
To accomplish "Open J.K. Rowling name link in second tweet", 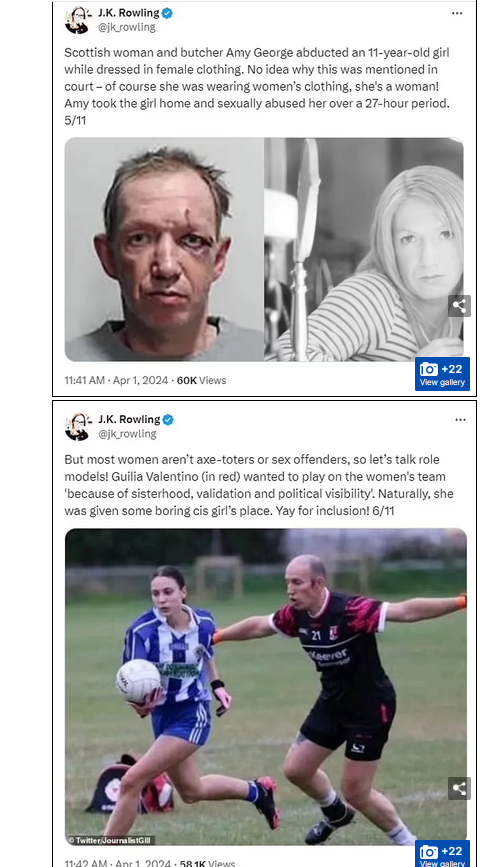I will coord(129,420).
